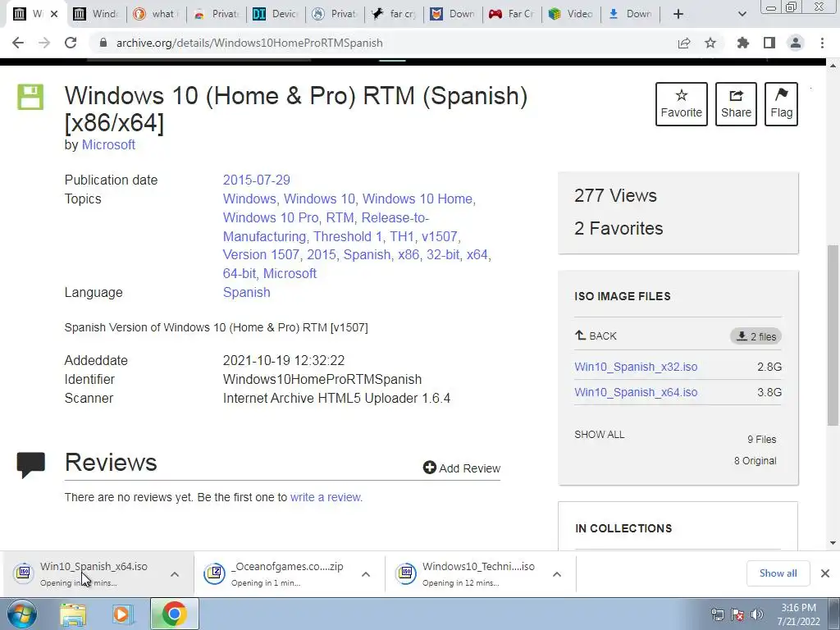Switch to the second 'Wind' tab

pyautogui.click(x=97, y=14)
